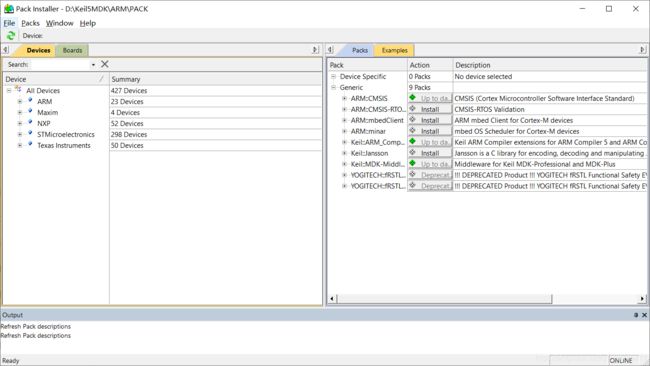
Task: Expand the ARM::mbedClient pack entry
Action: click(344, 121)
